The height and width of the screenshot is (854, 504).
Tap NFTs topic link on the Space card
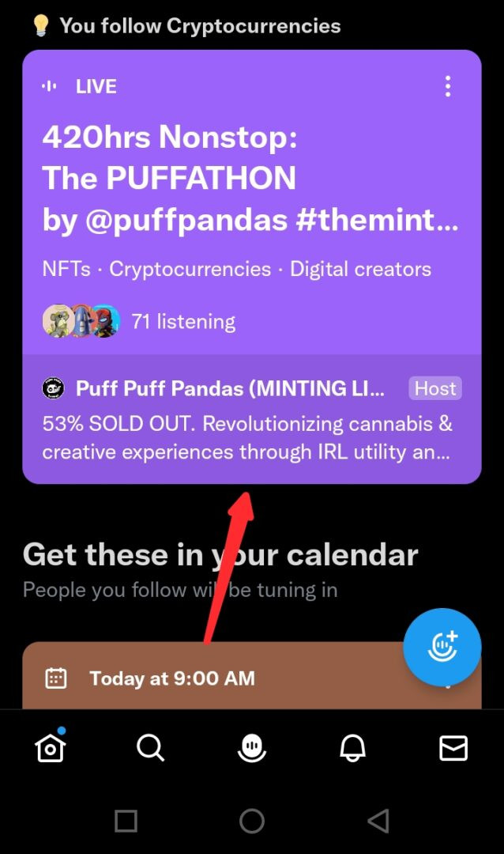click(x=66, y=269)
